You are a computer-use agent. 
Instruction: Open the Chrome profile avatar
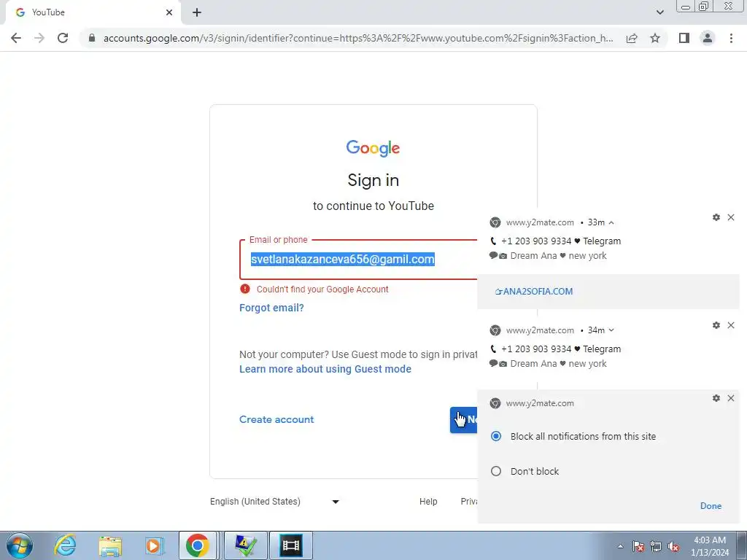click(x=708, y=38)
